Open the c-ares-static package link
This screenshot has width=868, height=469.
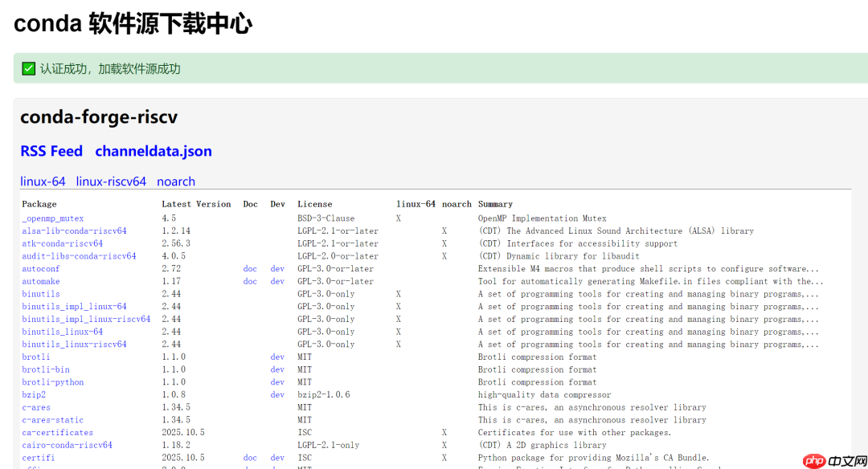pos(52,420)
